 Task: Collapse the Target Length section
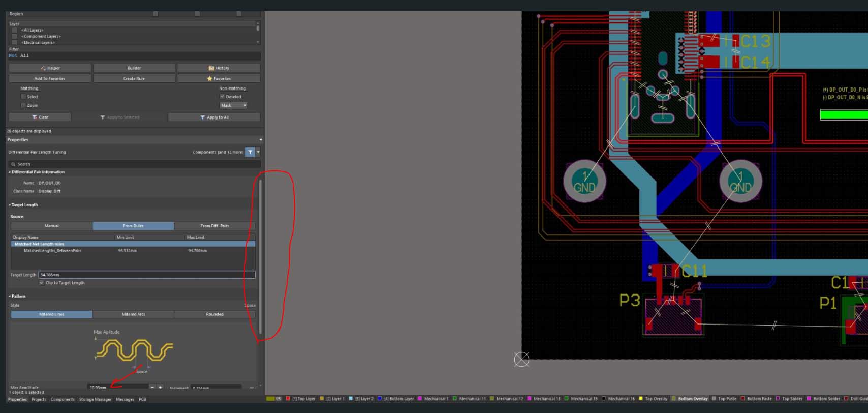point(10,205)
